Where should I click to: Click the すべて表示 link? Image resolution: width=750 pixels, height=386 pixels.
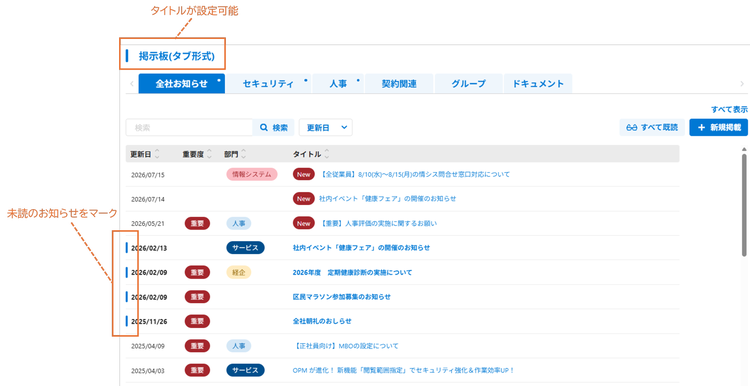click(x=729, y=110)
